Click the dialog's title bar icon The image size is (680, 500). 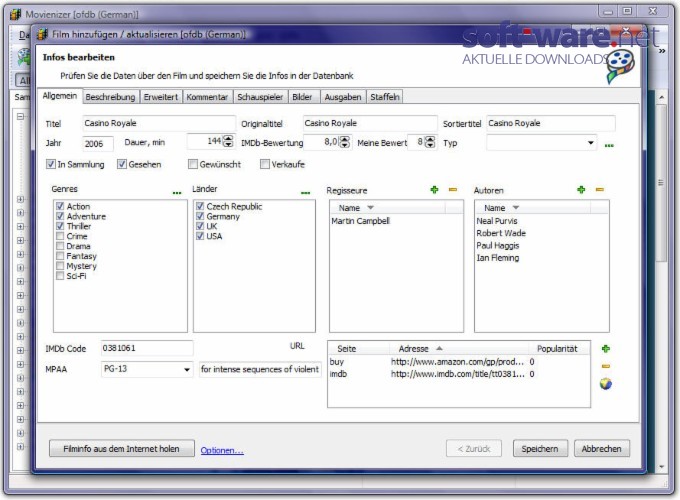[42, 34]
